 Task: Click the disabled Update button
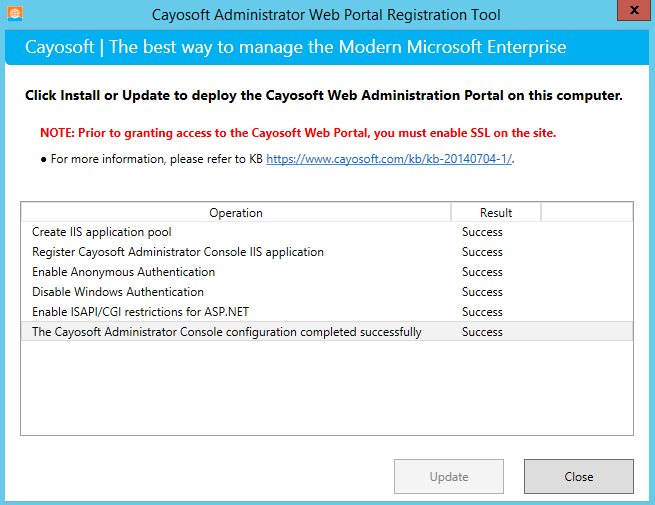pos(449,477)
